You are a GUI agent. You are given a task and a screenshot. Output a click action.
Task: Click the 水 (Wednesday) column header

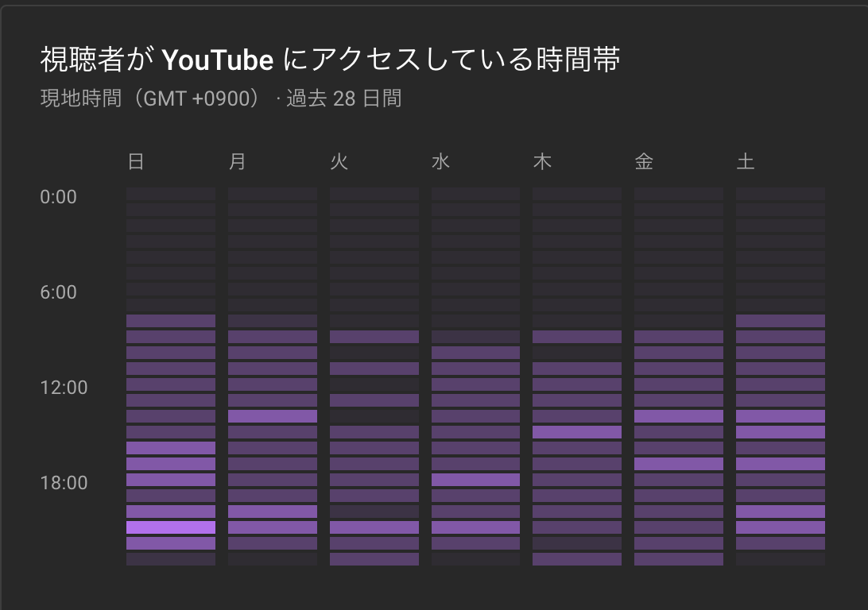[440, 161]
